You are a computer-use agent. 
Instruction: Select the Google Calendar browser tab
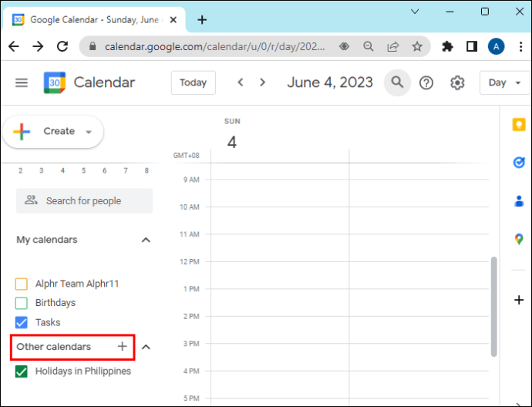(x=94, y=20)
